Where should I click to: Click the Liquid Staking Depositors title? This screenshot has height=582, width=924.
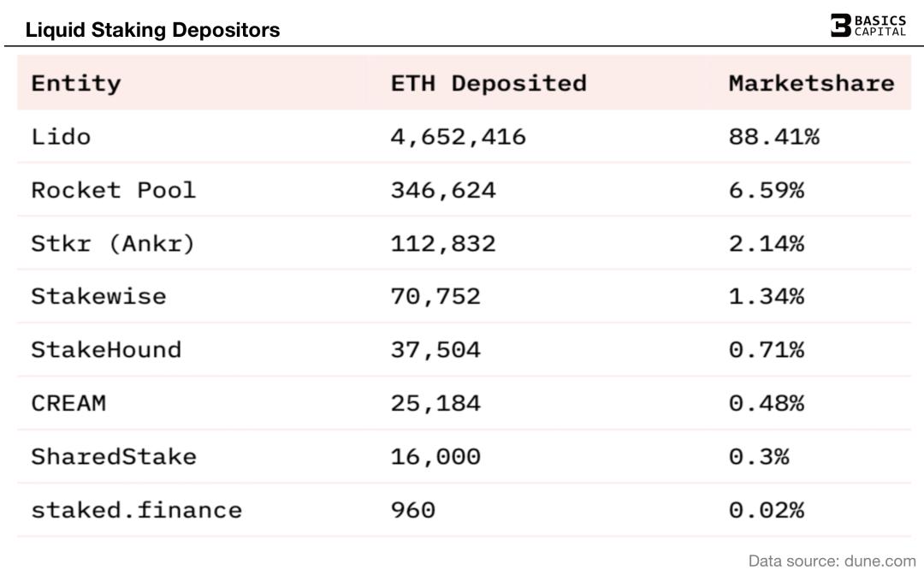[x=152, y=30]
